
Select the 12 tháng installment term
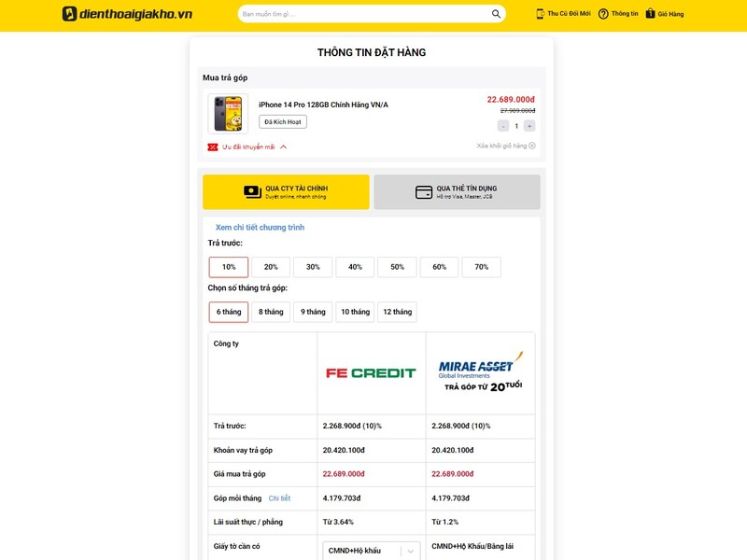click(x=398, y=312)
